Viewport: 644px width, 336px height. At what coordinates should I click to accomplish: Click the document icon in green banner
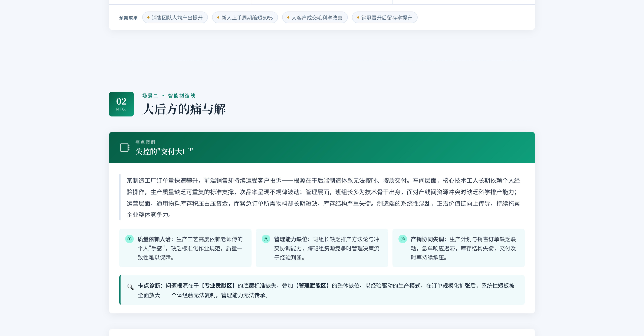tap(125, 148)
